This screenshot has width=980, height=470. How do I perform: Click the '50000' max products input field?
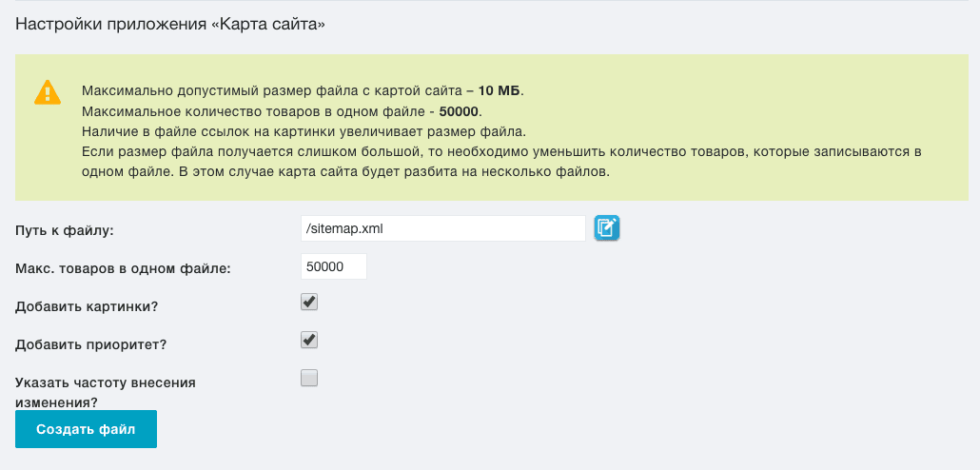334,267
